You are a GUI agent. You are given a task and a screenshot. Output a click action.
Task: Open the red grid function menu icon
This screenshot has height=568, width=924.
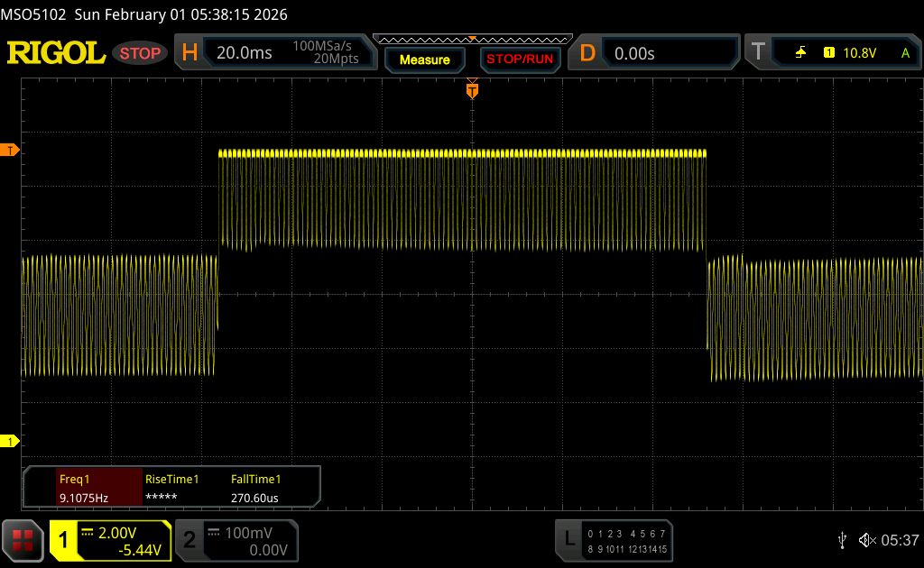coord(23,540)
